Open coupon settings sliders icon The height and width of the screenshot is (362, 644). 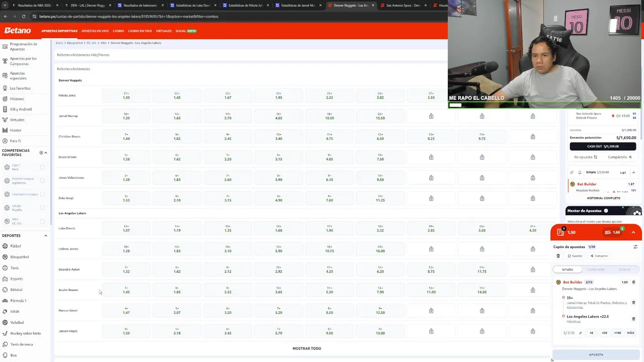click(635, 247)
